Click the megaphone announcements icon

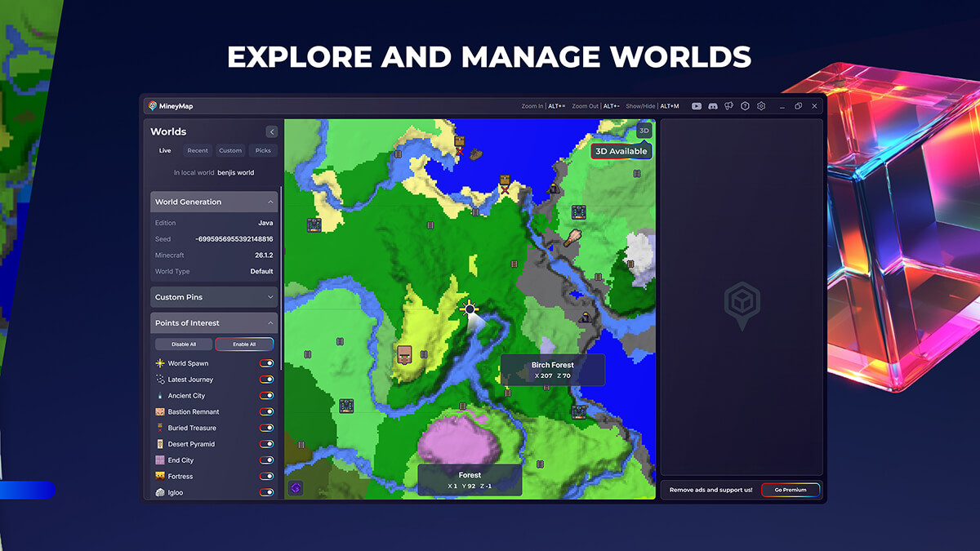click(729, 106)
